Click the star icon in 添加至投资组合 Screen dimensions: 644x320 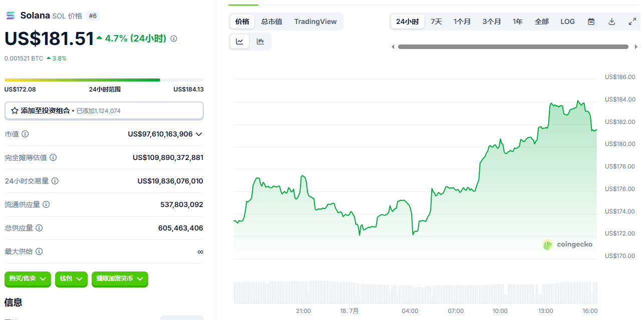[15, 110]
